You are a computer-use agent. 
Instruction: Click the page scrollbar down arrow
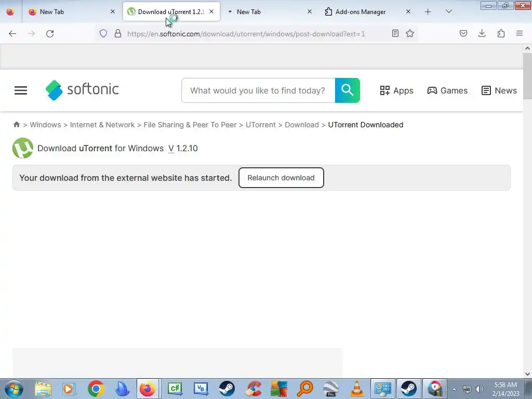tap(527, 374)
